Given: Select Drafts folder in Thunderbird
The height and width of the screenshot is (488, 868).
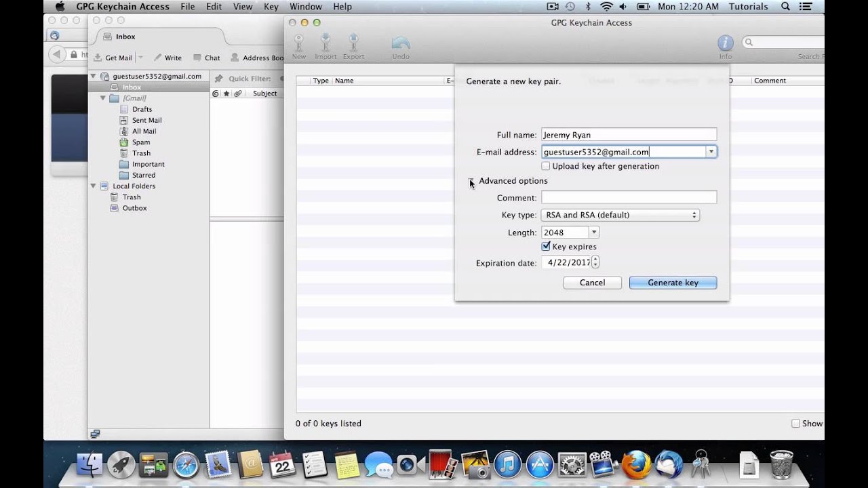Looking at the screenshot, I should pos(142,109).
